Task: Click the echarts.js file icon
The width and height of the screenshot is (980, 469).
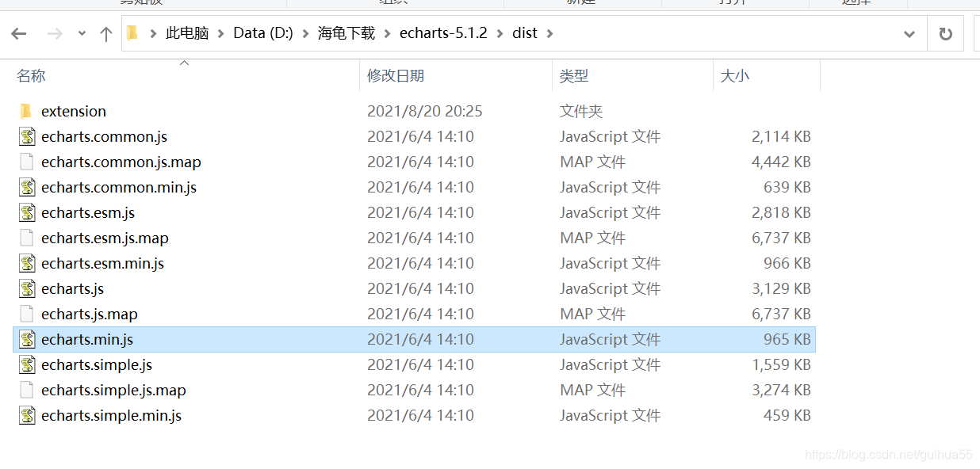Action: pos(28,288)
